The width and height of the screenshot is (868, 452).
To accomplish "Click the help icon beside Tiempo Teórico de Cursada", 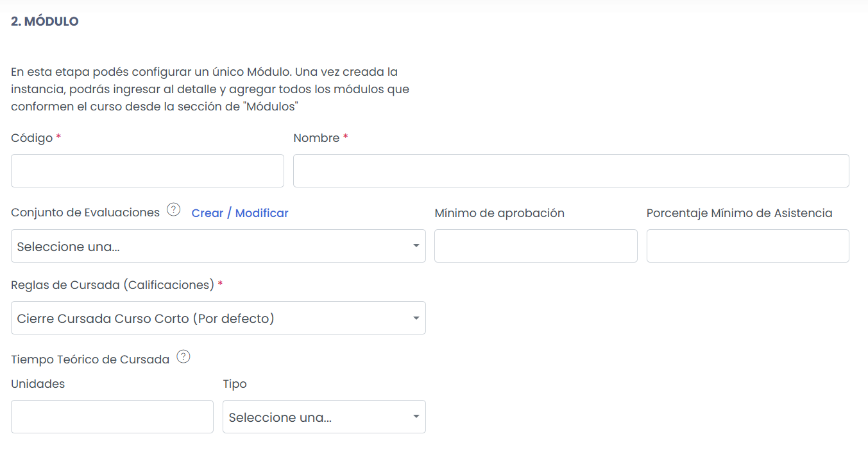I will 183,357.
